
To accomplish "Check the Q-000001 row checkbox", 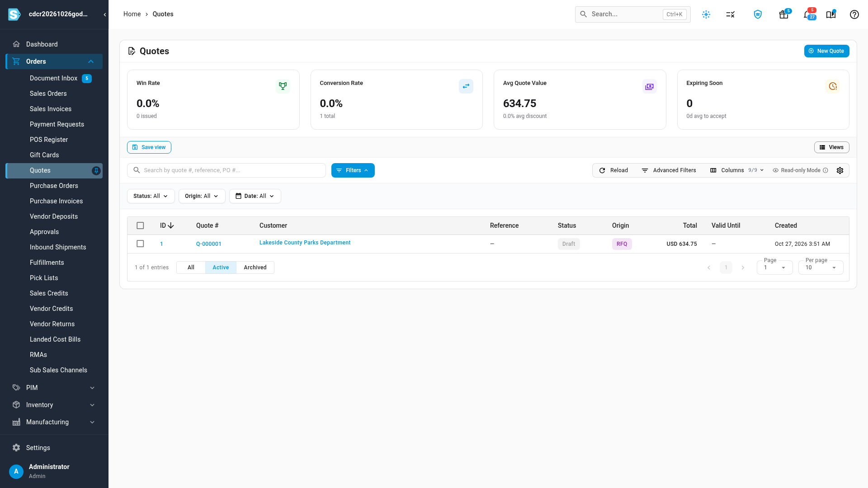I will 140,244.
